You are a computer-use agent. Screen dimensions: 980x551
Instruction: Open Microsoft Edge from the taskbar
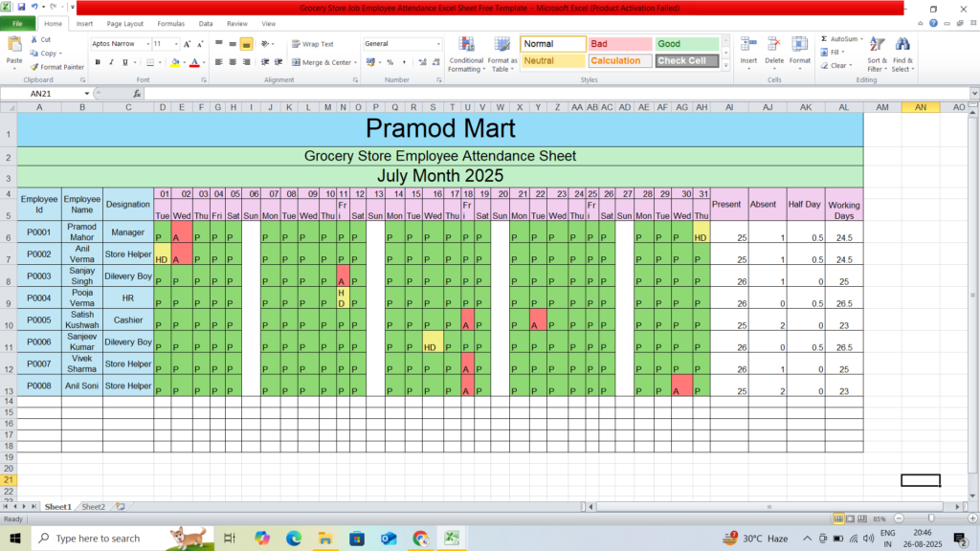pyautogui.click(x=293, y=539)
